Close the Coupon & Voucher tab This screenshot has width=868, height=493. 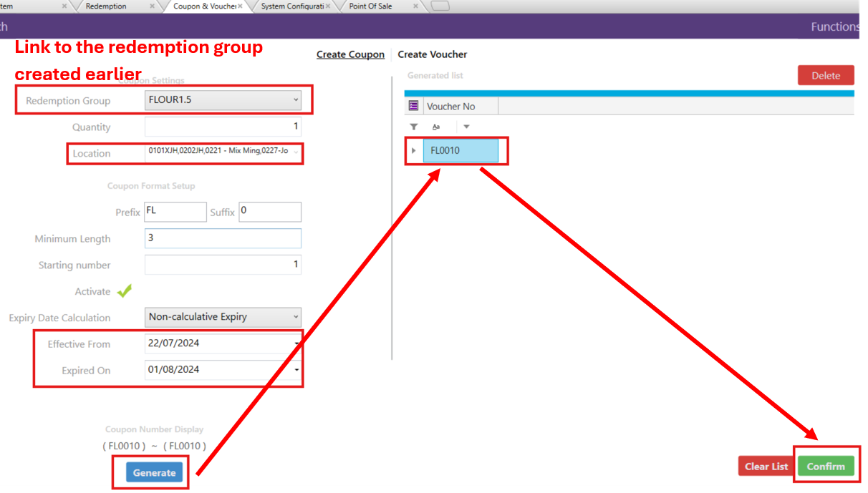(241, 6)
